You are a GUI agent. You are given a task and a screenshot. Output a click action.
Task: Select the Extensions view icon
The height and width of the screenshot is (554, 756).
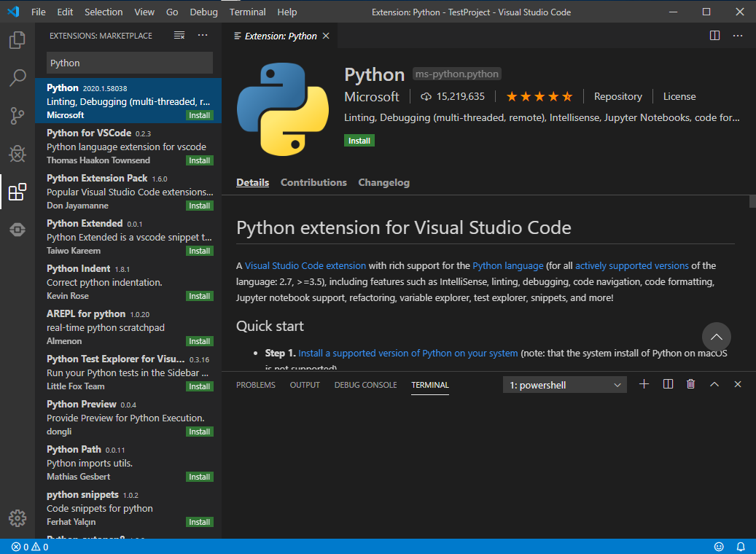click(x=17, y=192)
